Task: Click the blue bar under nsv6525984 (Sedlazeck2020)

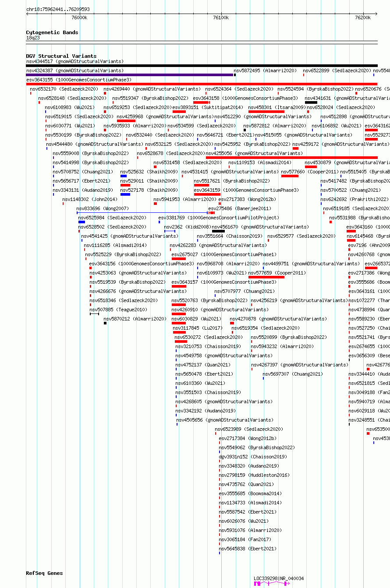Action: 82,222
